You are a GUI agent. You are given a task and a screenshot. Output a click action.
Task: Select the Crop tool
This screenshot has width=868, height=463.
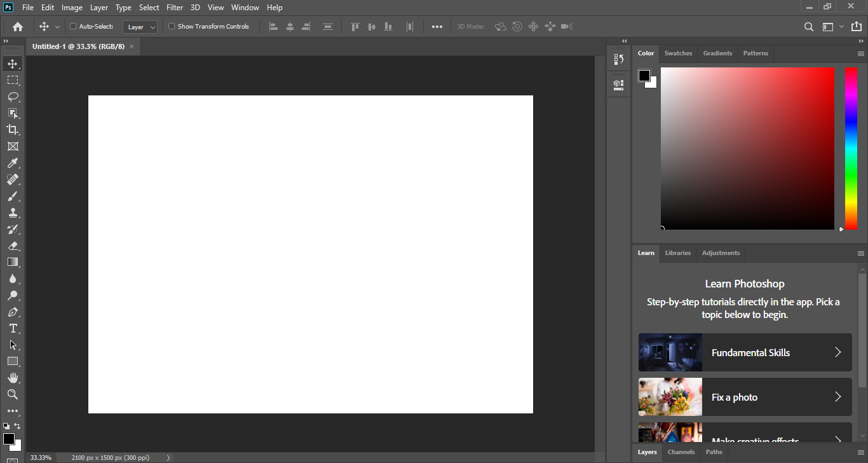tap(13, 130)
